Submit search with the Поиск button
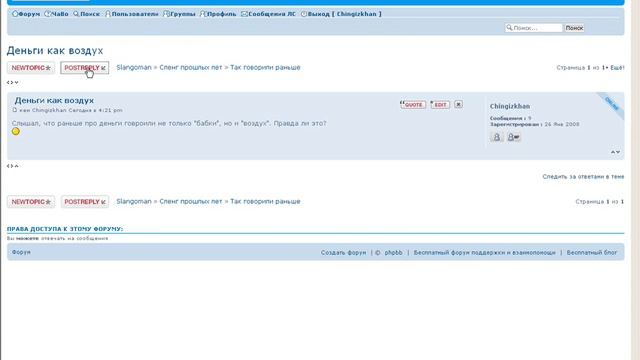 point(574,28)
